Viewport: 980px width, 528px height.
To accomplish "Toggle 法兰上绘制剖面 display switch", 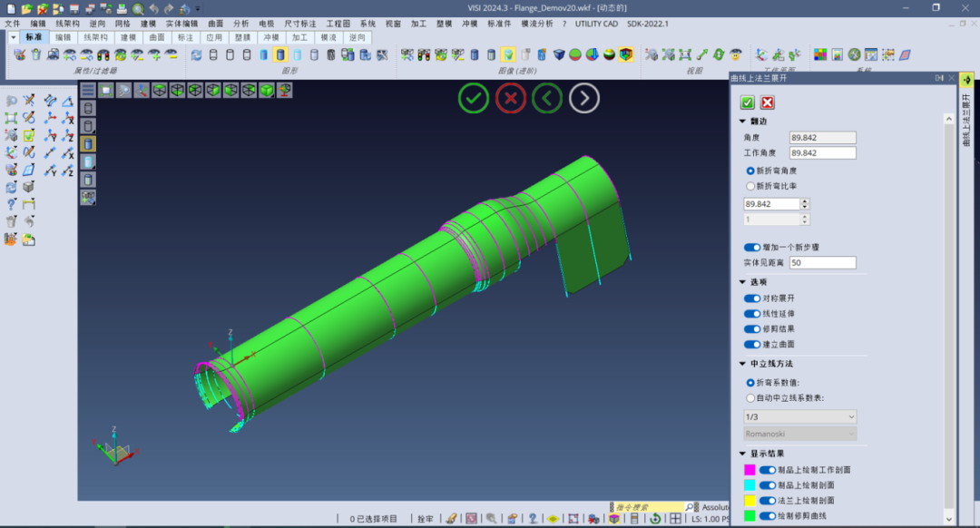I will pyautogui.click(x=768, y=501).
